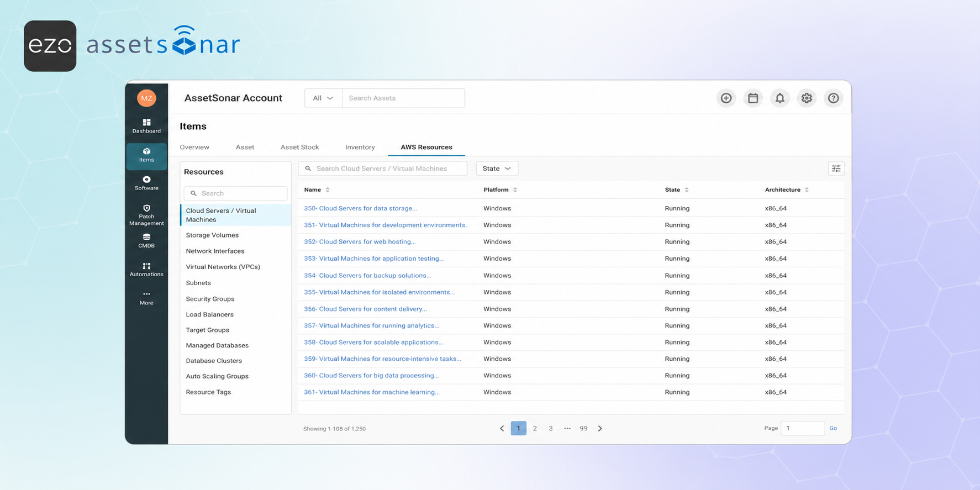
Task: Click the MZ user avatar
Action: click(146, 98)
